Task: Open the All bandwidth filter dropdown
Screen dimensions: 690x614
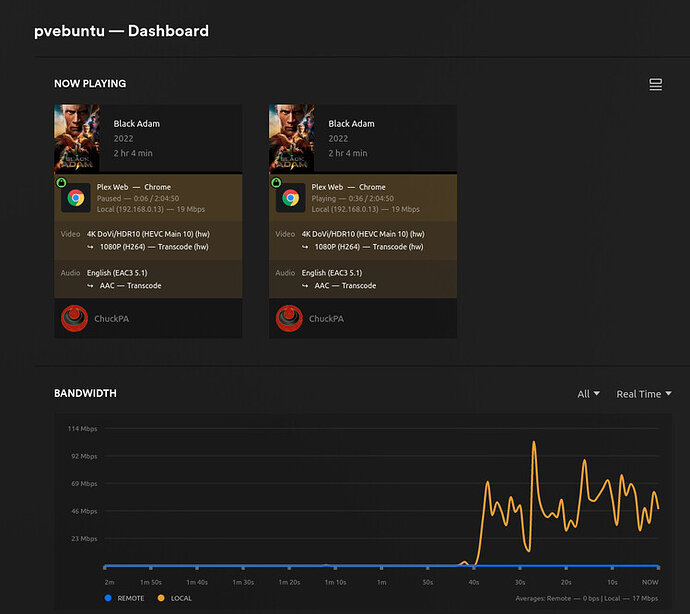Action: tap(588, 394)
